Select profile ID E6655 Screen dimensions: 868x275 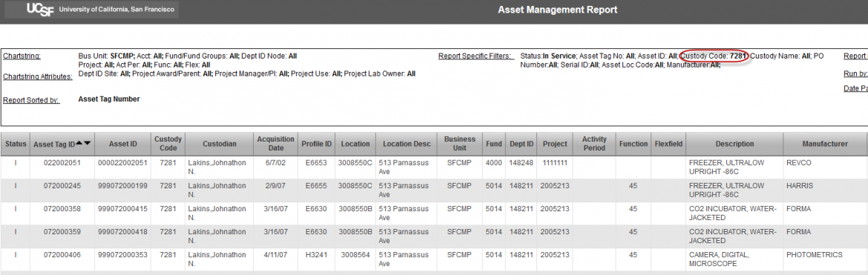click(x=316, y=186)
